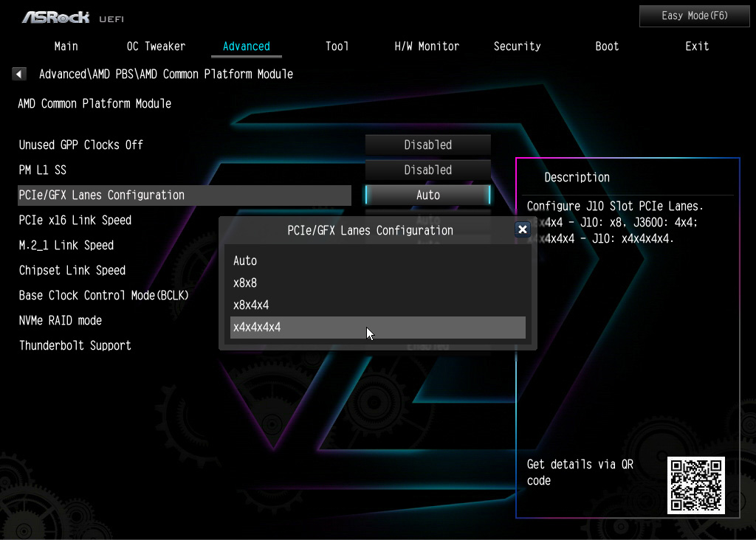756x540 pixels.
Task: Open the PCIe/GFX Lanes Auto value dropdown
Action: (x=427, y=195)
